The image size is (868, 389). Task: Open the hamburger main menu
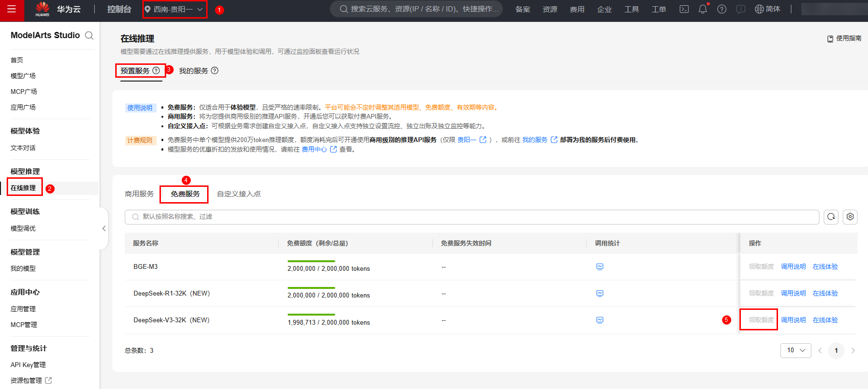point(11,10)
